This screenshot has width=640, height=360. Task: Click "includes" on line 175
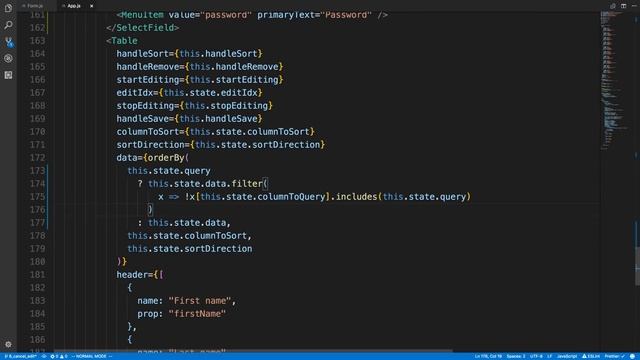tap(356, 197)
